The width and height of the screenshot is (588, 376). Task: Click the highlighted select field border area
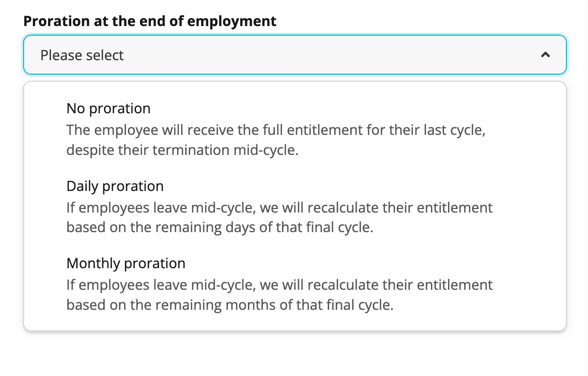tap(295, 55)
